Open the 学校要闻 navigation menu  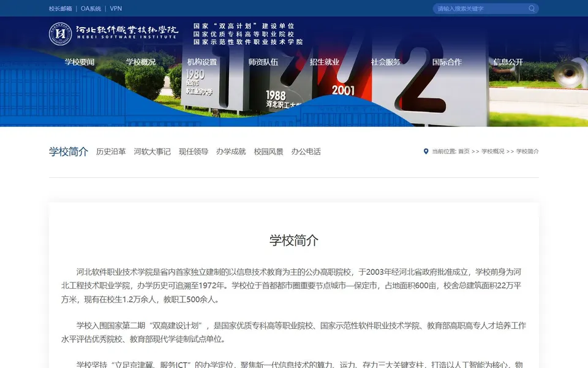pyautogui.click(x=80, y=62)
